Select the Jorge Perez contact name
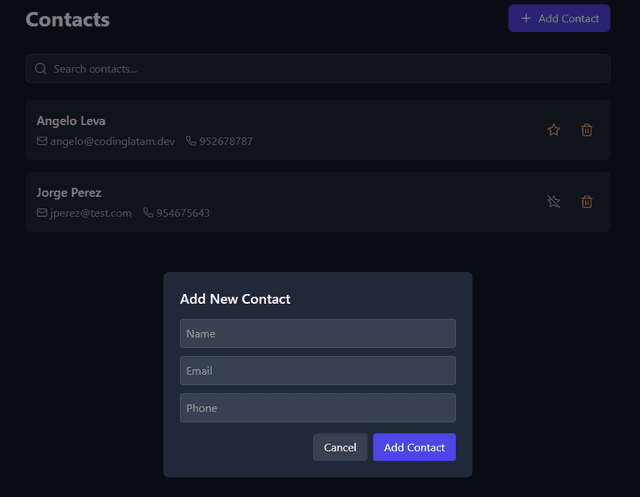Viewport: 640px width, 497px height. [x=69, y=192]
